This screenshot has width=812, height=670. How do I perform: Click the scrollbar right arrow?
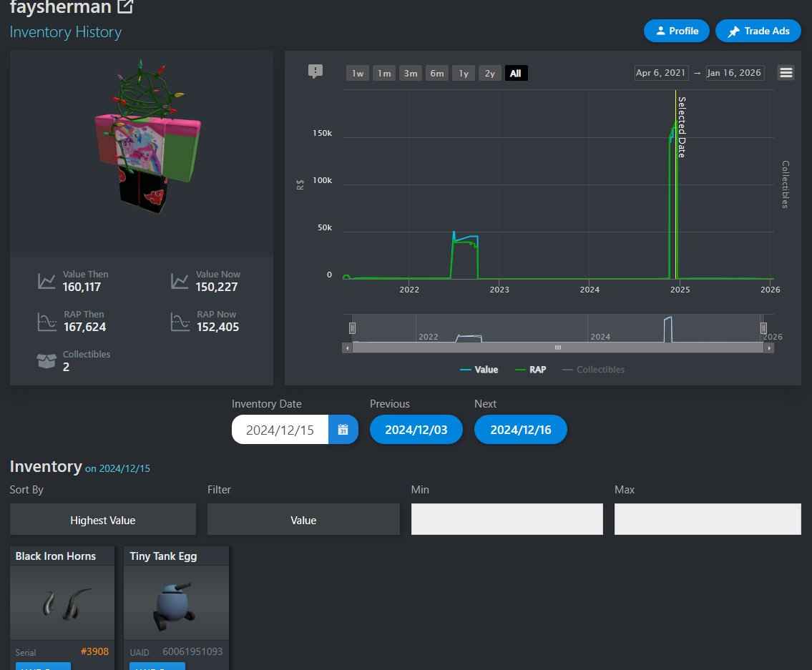(768, 348)
